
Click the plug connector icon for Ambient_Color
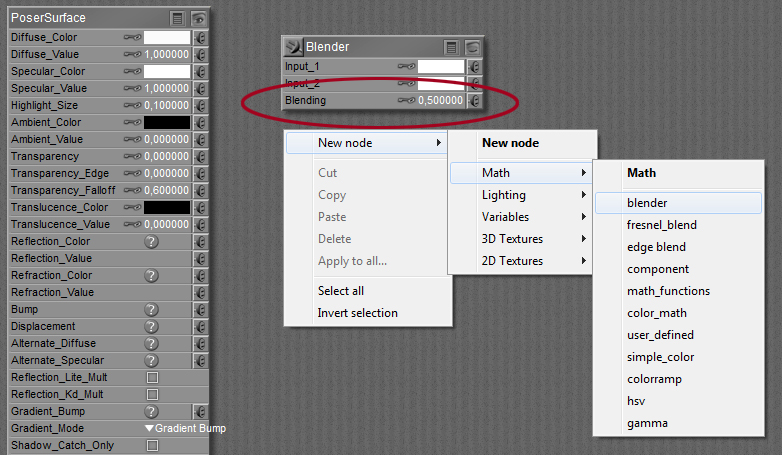(x=200, y=123)
